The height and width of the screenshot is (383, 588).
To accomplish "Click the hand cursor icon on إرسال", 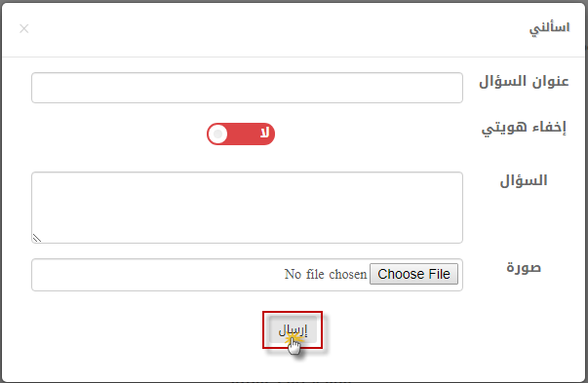I will pos(294,346).
